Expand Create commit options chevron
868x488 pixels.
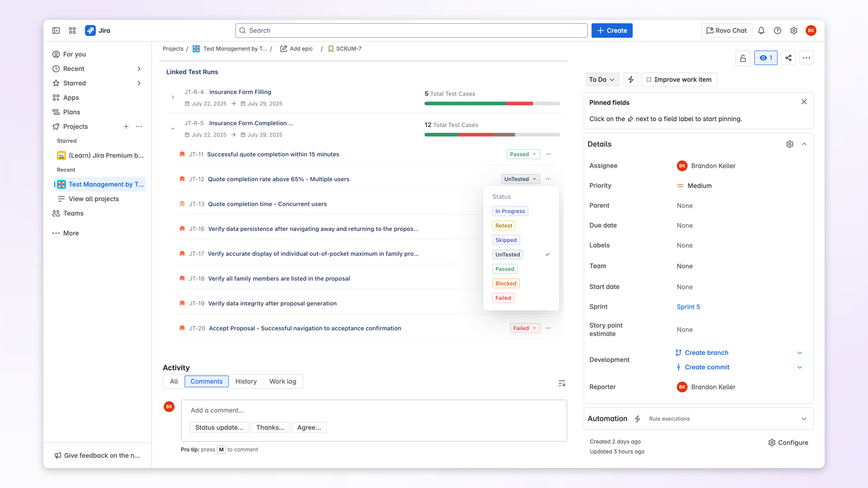click(800, 368)
